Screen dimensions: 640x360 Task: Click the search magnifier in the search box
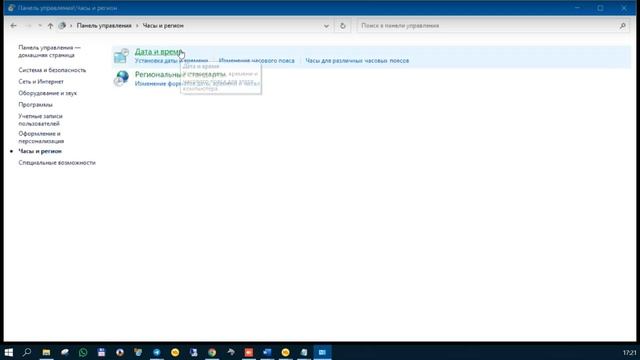(x=622, y=26)
